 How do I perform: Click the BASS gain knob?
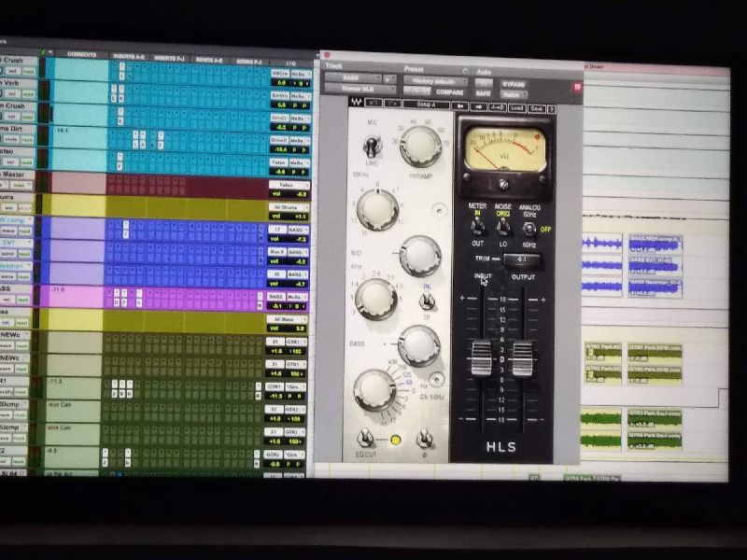(418, 345)
